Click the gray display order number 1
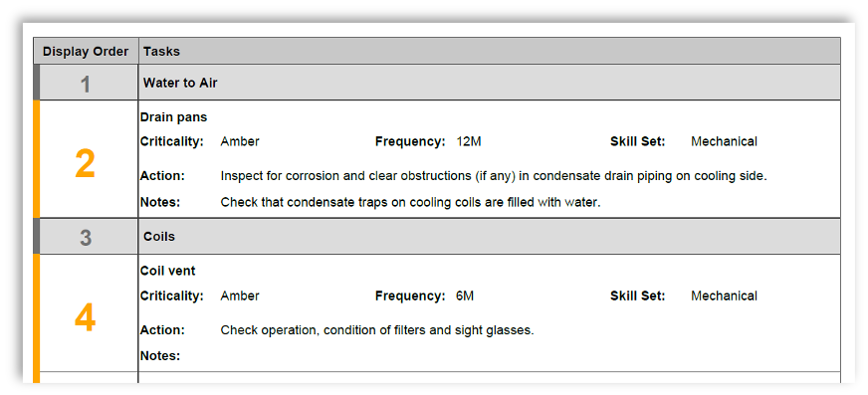This screenshot has width=868, height=395. [86, 85]
